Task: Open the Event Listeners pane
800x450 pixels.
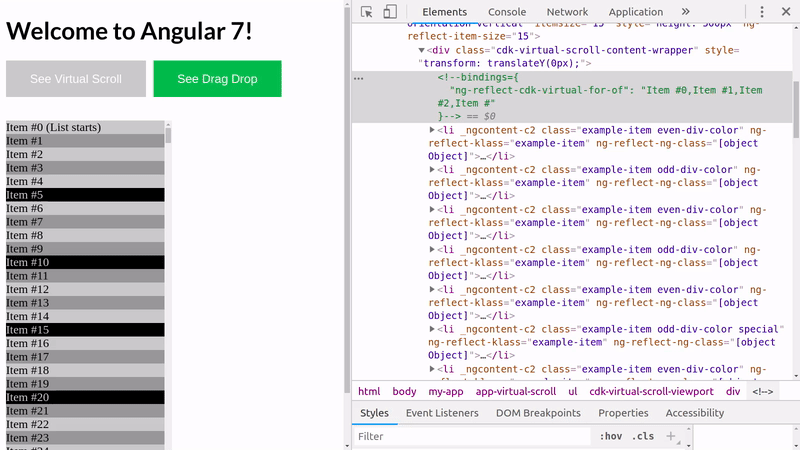Action: [x=442, y=413]
